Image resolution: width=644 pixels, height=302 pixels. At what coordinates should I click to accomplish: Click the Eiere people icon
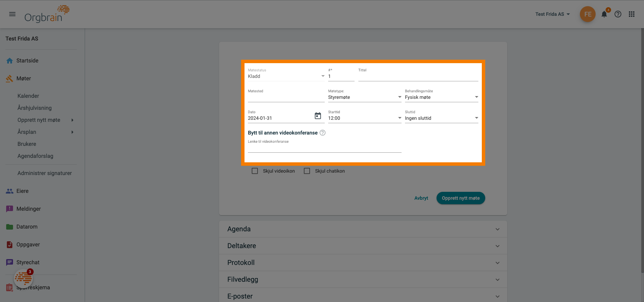coord(10,191)
